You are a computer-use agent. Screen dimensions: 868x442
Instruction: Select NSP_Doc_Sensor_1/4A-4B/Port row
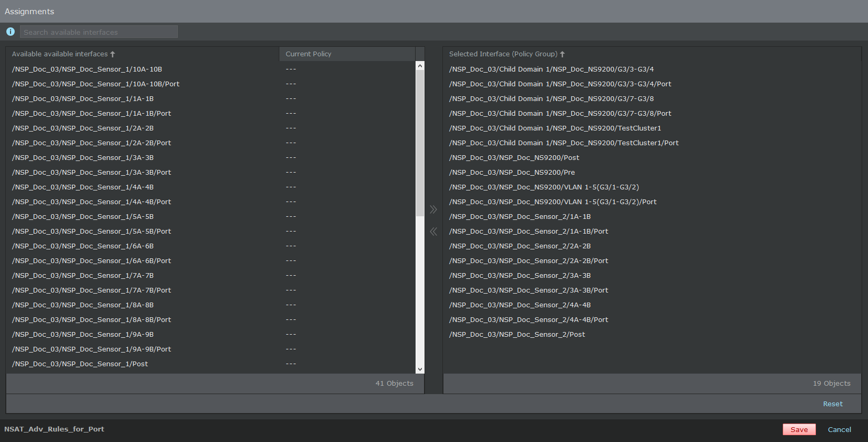coord(210,202)
